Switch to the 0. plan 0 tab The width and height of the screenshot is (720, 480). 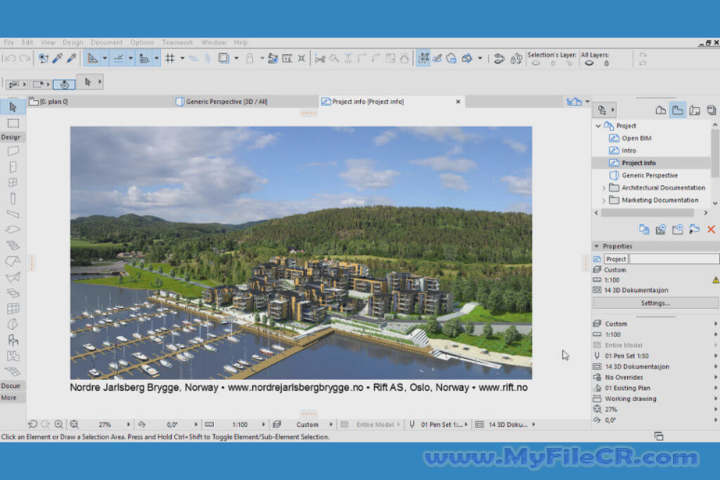[98, 102]
